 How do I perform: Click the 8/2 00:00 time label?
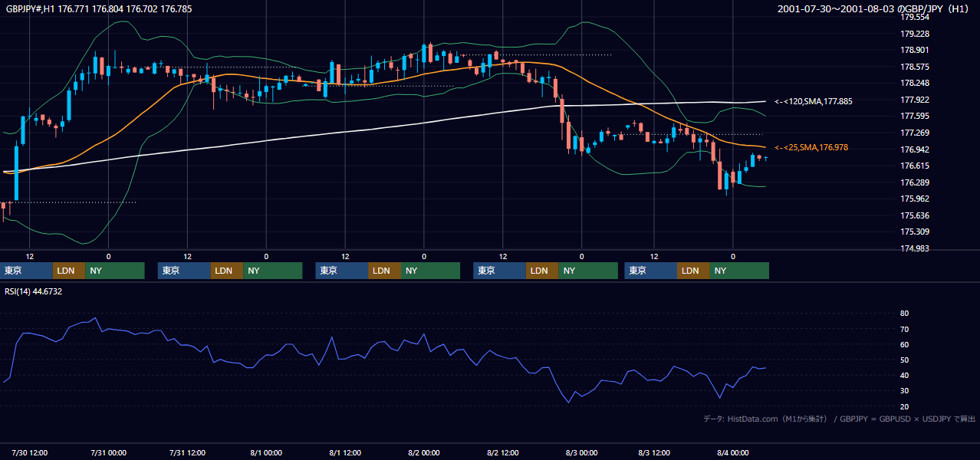click(424, 452)
